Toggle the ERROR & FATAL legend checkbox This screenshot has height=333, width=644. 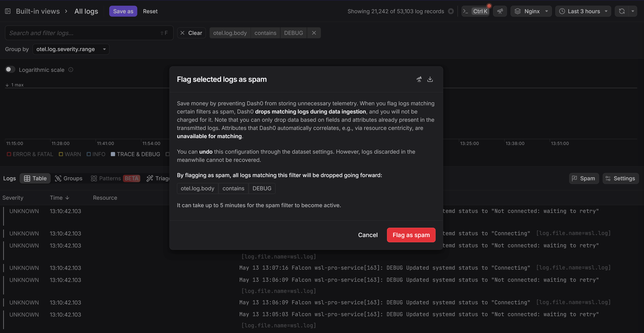pos(9,154)
